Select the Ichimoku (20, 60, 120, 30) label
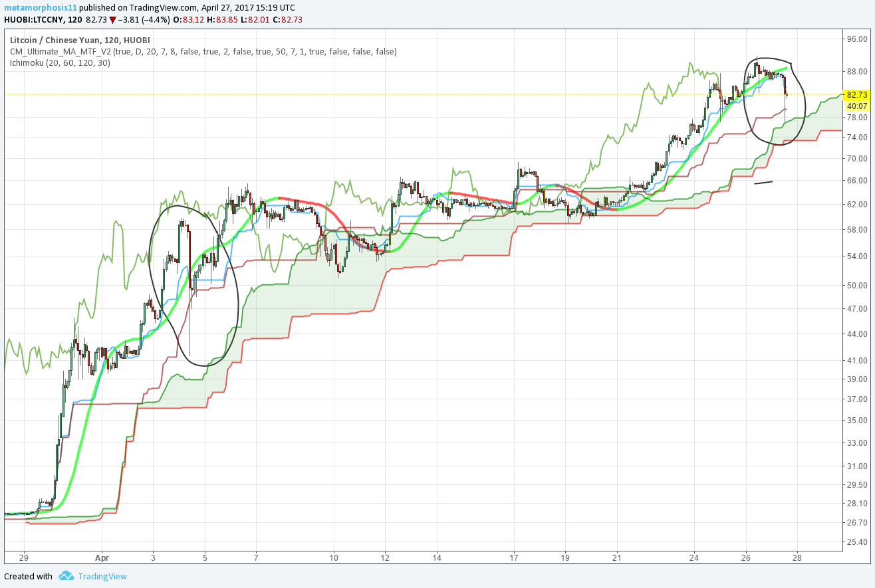Screen dimensions: 875x588 [60, 63]
